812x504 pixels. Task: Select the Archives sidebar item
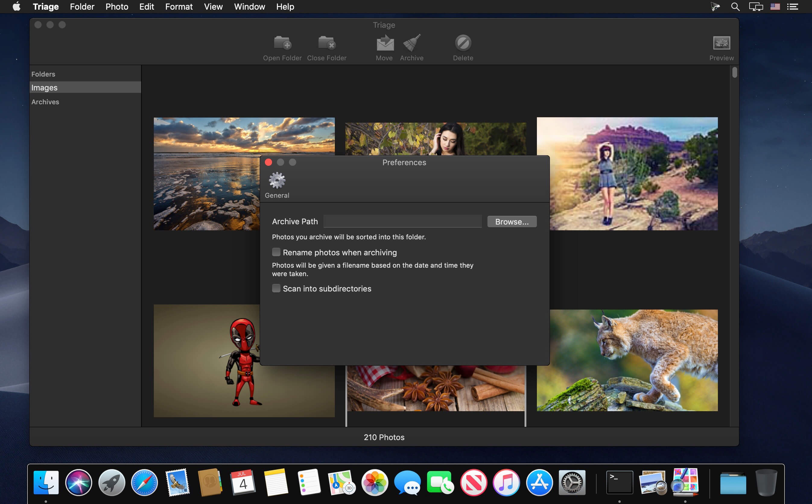pos(45,102)
